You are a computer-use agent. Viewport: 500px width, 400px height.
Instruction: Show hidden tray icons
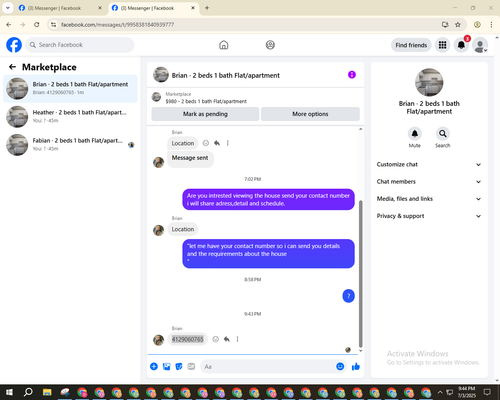coord(440,392)
